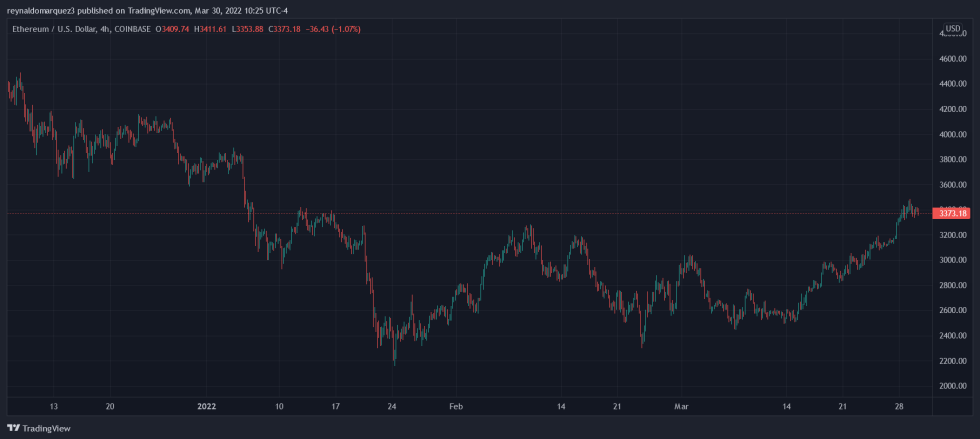The width and height of the screenshot is (980, 439).
Task: Select the 2600.00 price axis label
Action: [x=953, y=311]
